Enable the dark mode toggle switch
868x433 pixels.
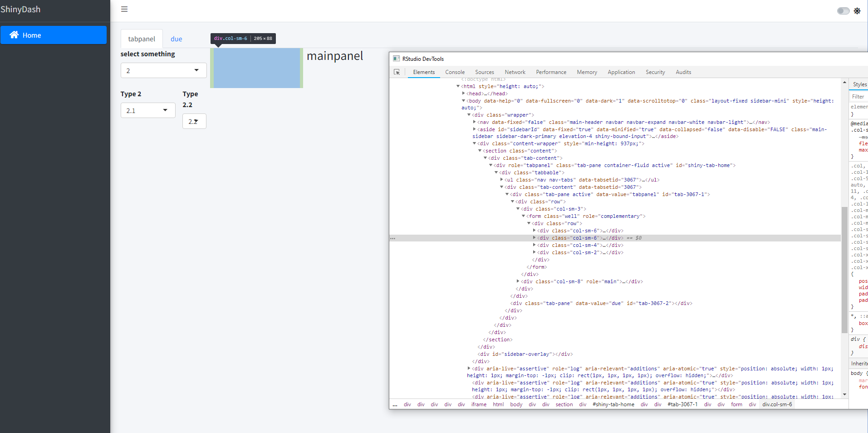(x=843, y=10)
